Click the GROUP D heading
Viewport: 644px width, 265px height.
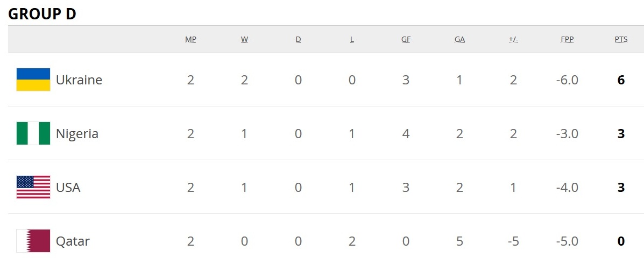[42, 14]
